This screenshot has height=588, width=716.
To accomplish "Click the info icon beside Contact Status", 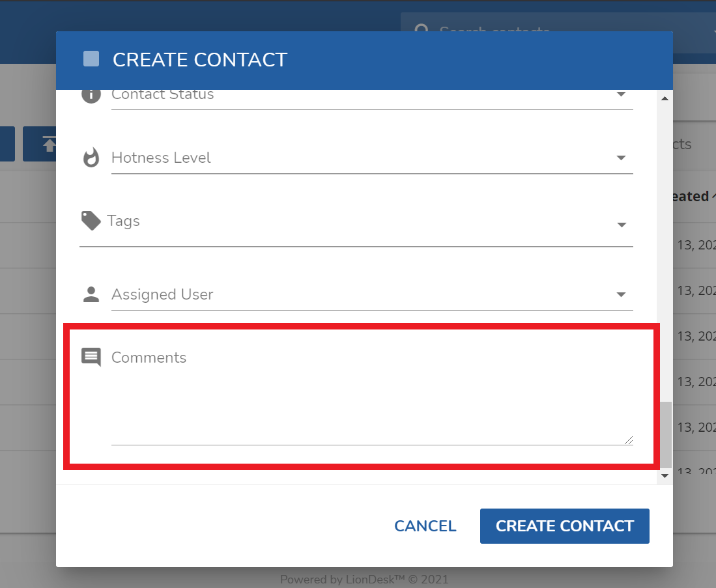I will point(91,94).
